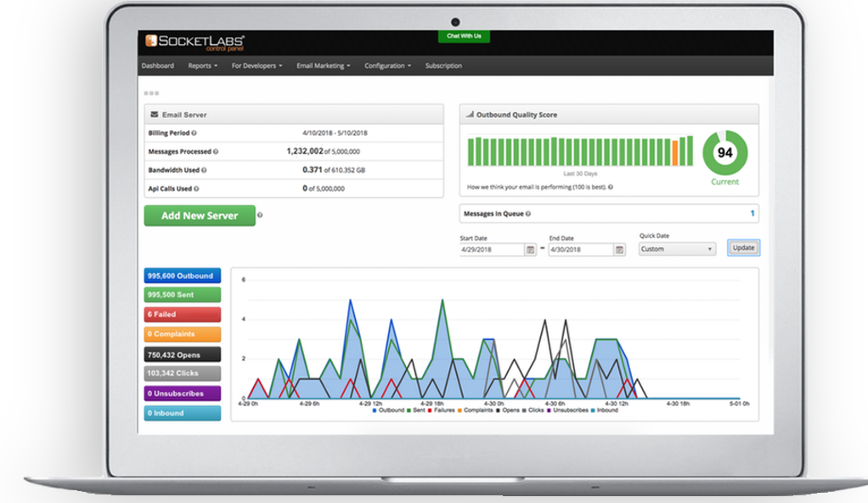Toggle the 995,500 Sent series button
The height and width of the screenshot is (503, 868).
point(183,295)
